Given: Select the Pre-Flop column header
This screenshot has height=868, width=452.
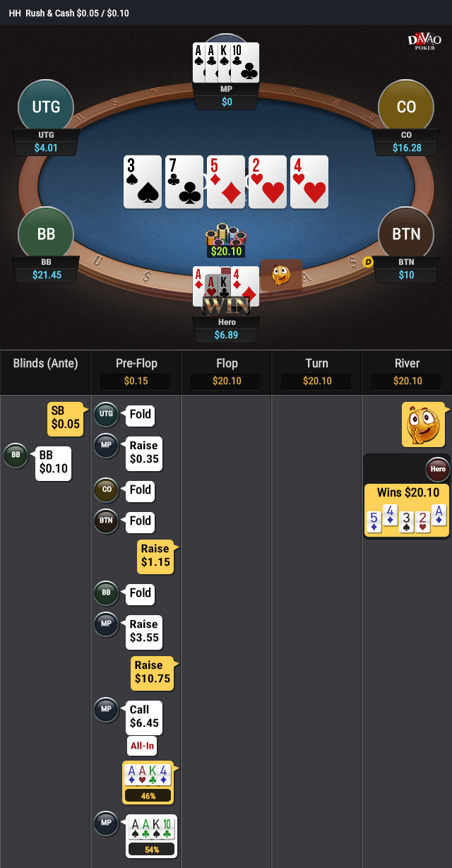Looking at the screenshot, I should 136,371.
